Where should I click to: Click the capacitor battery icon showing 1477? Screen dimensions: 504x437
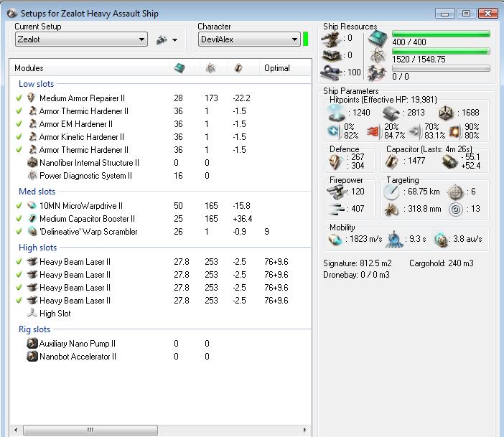pos(392,161)
